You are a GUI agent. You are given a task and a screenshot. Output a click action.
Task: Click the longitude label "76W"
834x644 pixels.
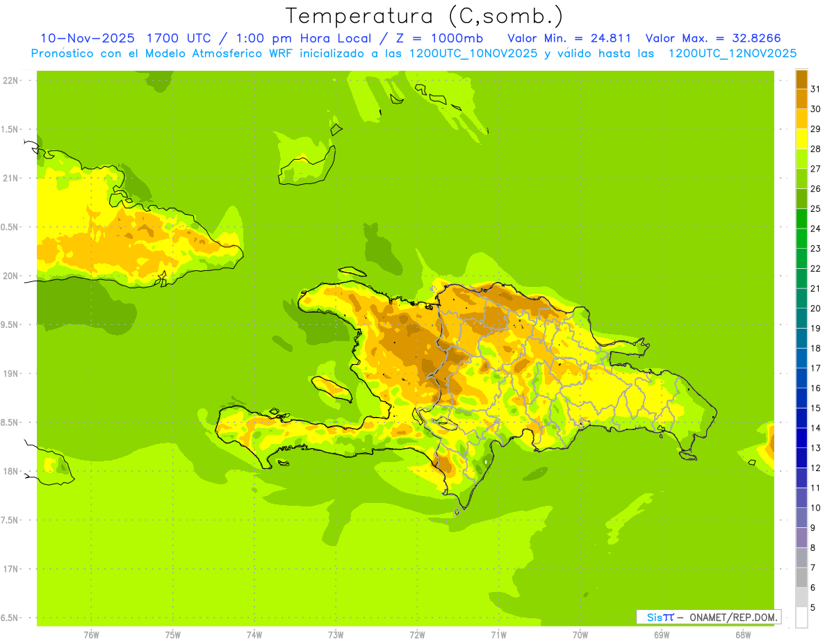click(x=91, y=635)
